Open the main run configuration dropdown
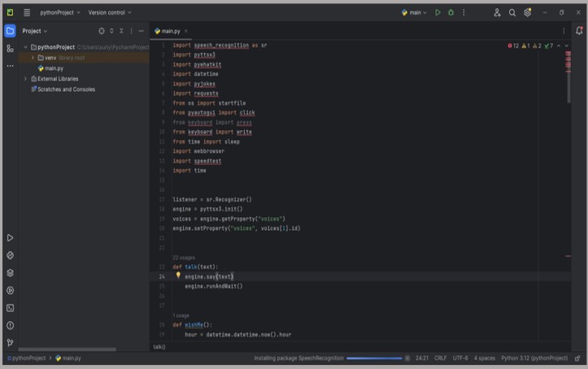Viewport: 588px width, 369px height. coord(414,13)
